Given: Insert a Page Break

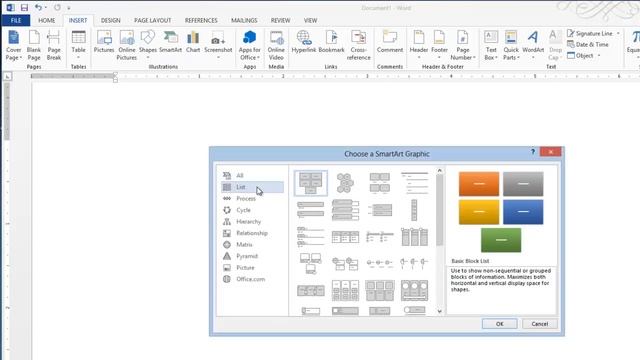Looking at the screenshot, I should point(53,45).
